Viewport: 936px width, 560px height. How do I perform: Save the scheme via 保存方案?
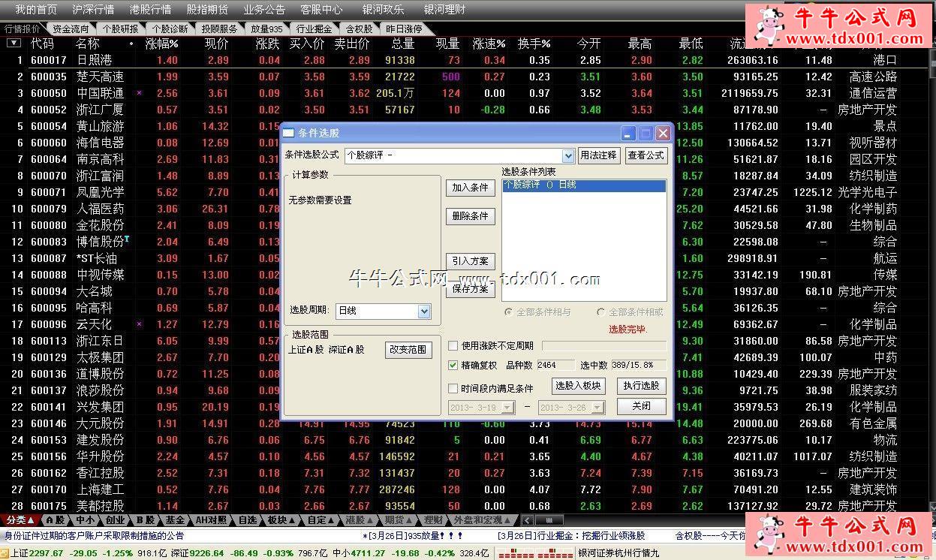[471, 289]
